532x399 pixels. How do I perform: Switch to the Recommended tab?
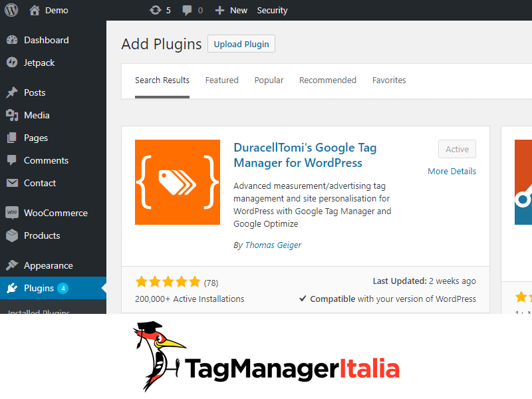[328, 80]
